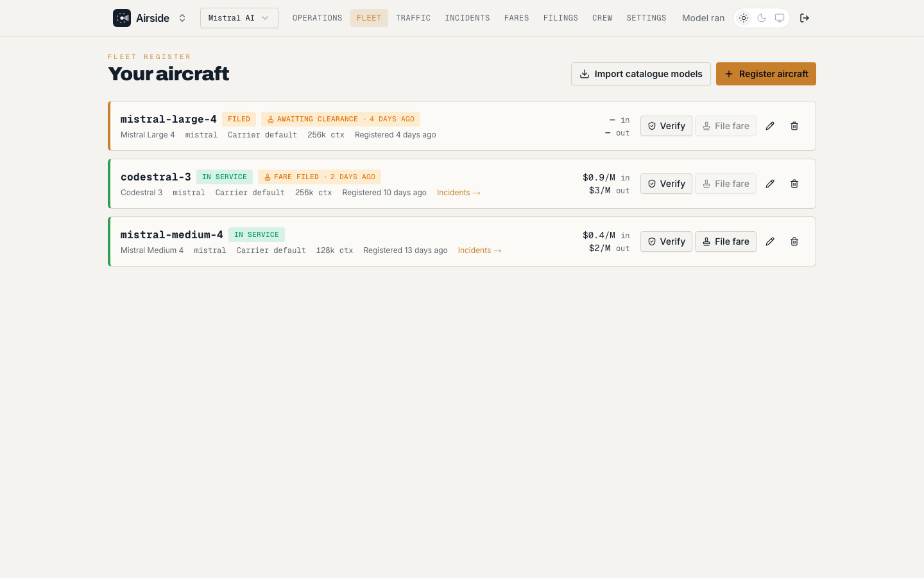Click the mistral-medium-4 model name
Viewport: 924px width, 578px height.
172,234
